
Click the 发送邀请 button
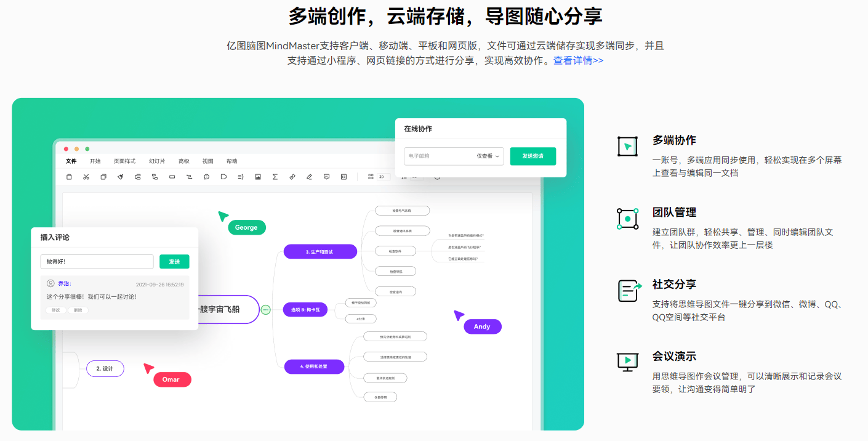(532, 156)
